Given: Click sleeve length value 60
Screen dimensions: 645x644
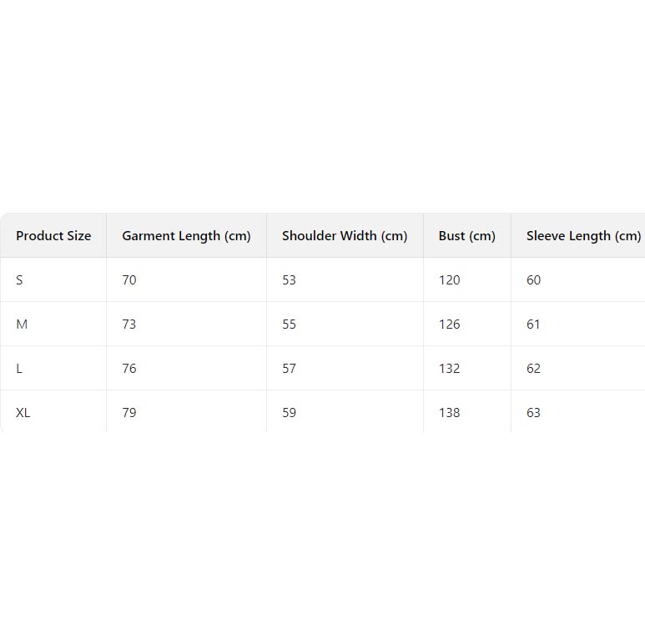Looking at the screenshot, I should click(x=533, y=280).
